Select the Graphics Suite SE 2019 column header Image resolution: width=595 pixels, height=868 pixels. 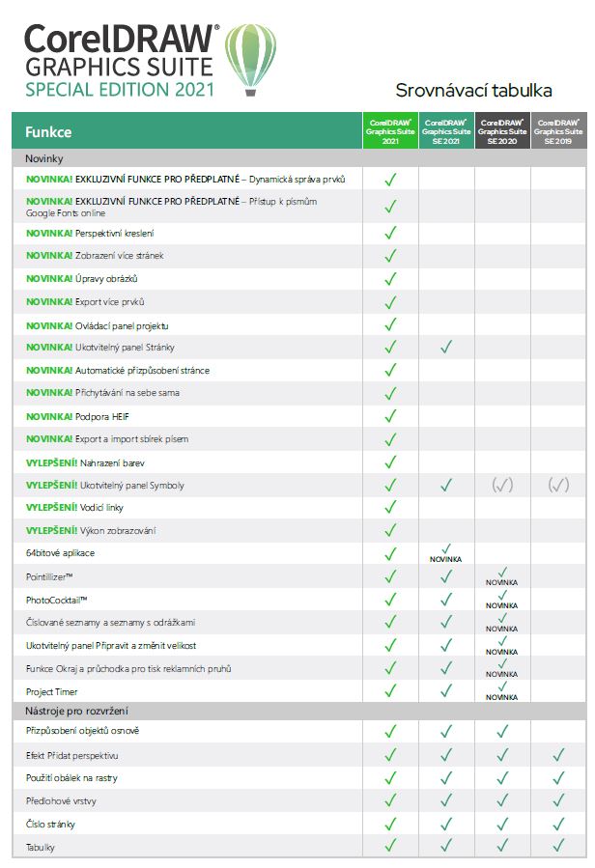pos(558,131)
